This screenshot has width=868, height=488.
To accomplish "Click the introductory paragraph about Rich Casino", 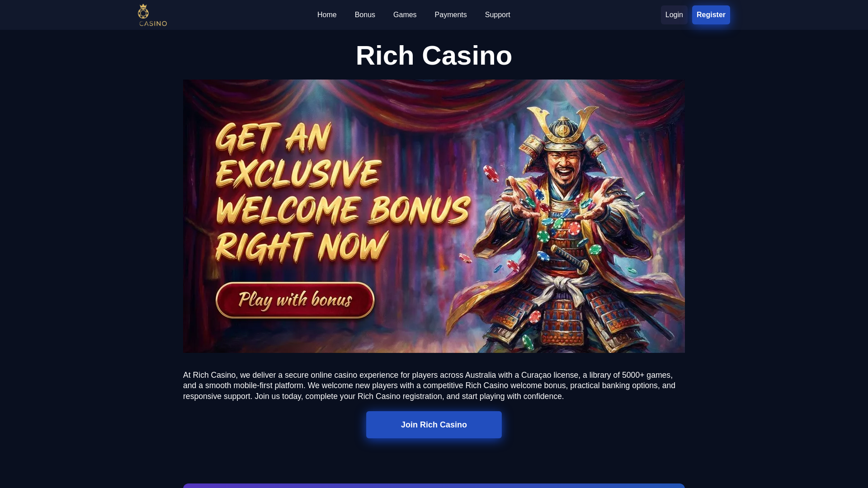I will (x=429, y=385).
